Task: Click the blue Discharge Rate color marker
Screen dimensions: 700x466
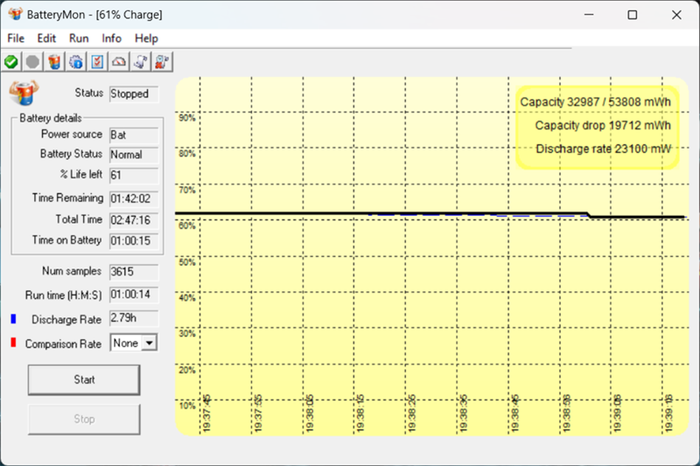Action: point(13,319)
